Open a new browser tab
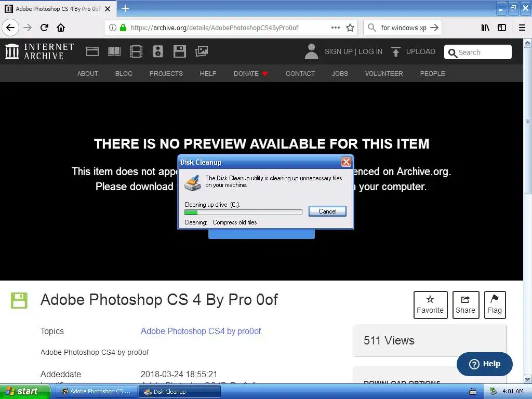The width and height of the screenshot is (532, 399). pyautogui.click(x=125, y=8)
